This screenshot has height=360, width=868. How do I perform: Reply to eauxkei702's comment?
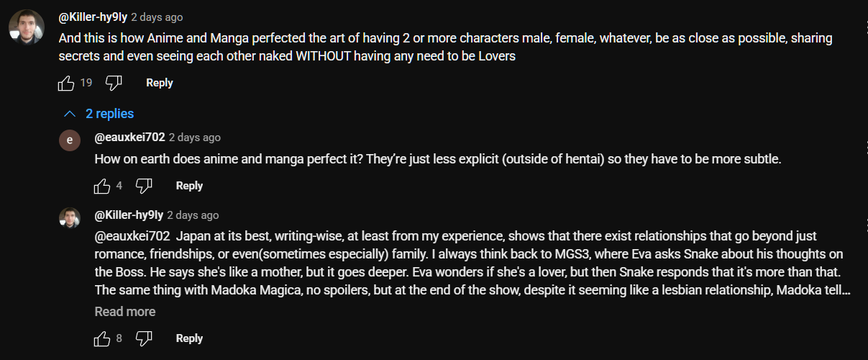click(189, 186)
